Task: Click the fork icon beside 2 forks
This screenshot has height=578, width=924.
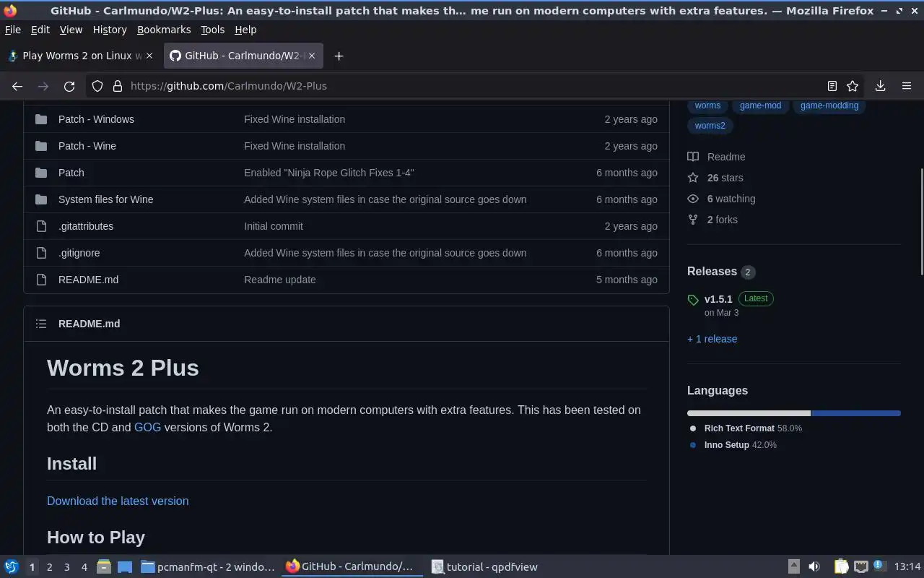Action: 693,220
